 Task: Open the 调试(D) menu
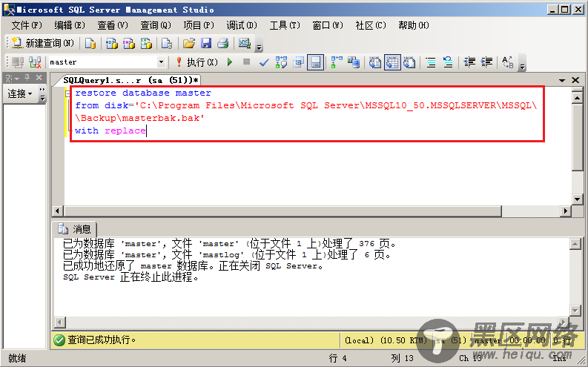(x=242, y=25)
